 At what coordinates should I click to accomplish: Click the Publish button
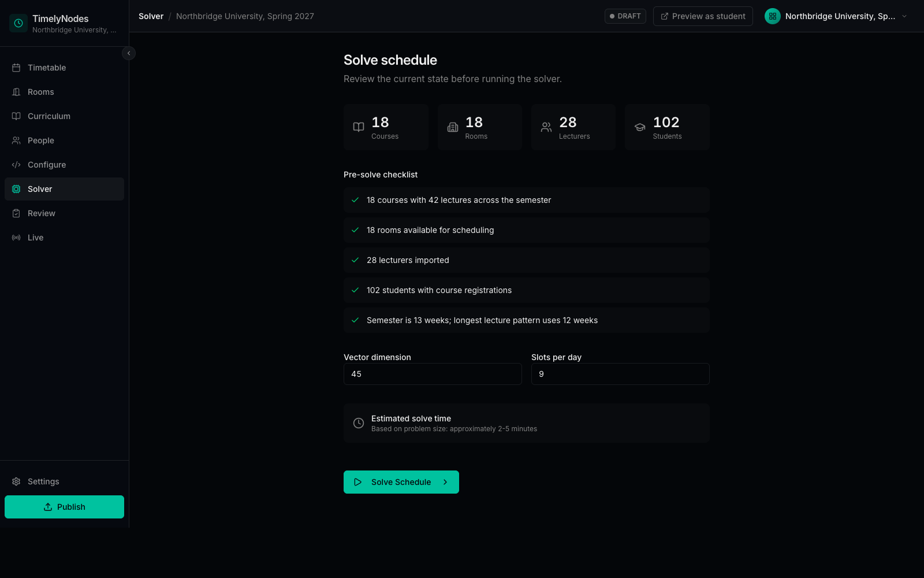(64, 507)
